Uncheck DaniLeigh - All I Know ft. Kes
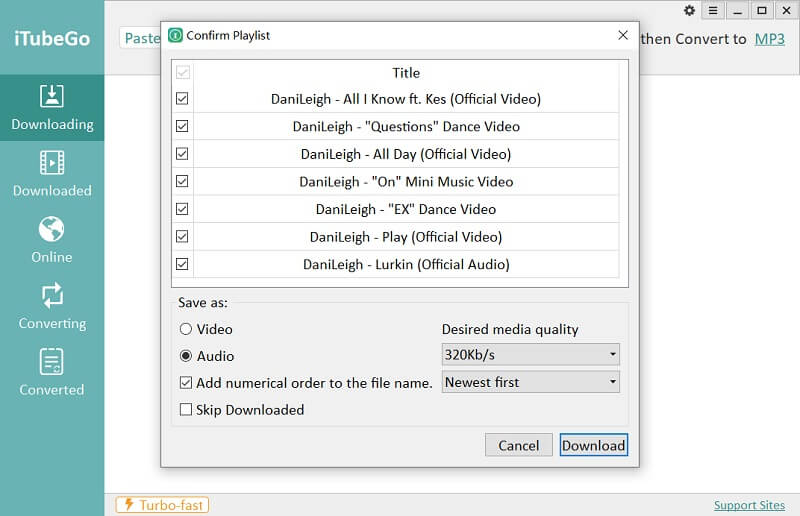 point(182,99)
